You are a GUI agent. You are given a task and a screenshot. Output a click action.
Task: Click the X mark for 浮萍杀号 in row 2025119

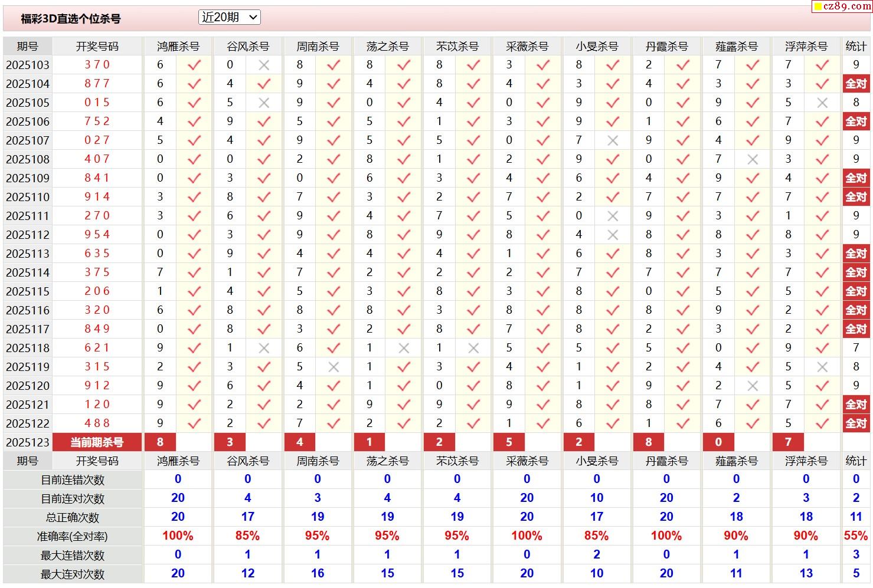tap(822, 367)
